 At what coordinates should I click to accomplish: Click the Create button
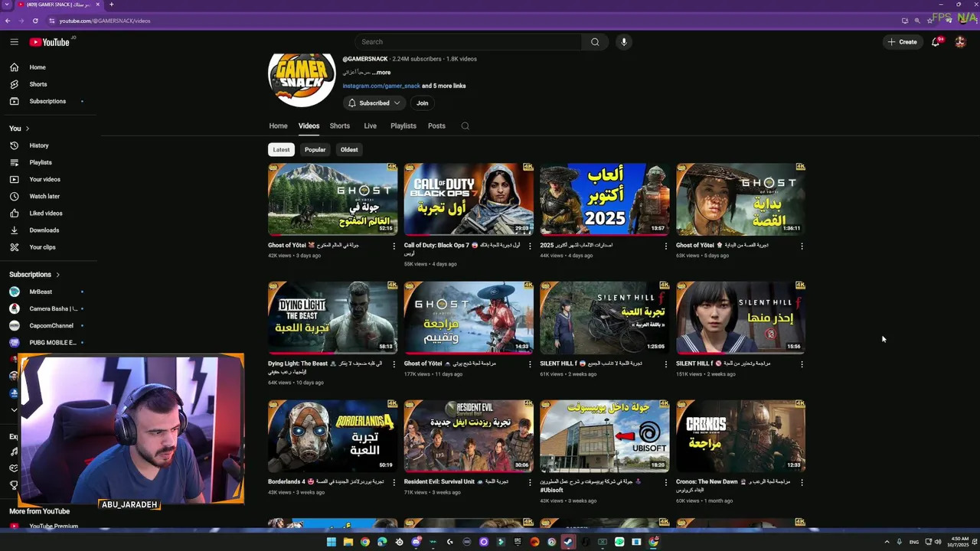click(903, 42)
